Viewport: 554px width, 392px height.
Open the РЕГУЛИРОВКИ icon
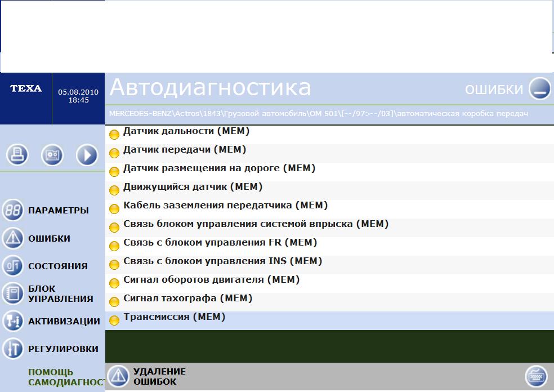pos(13,349)
